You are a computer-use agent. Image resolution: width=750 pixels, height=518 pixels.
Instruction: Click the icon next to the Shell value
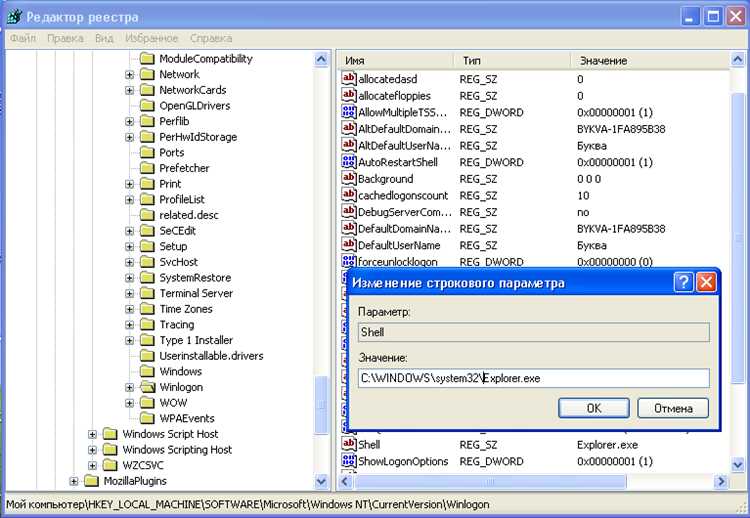pyautogui.click(x=349, y=444)
